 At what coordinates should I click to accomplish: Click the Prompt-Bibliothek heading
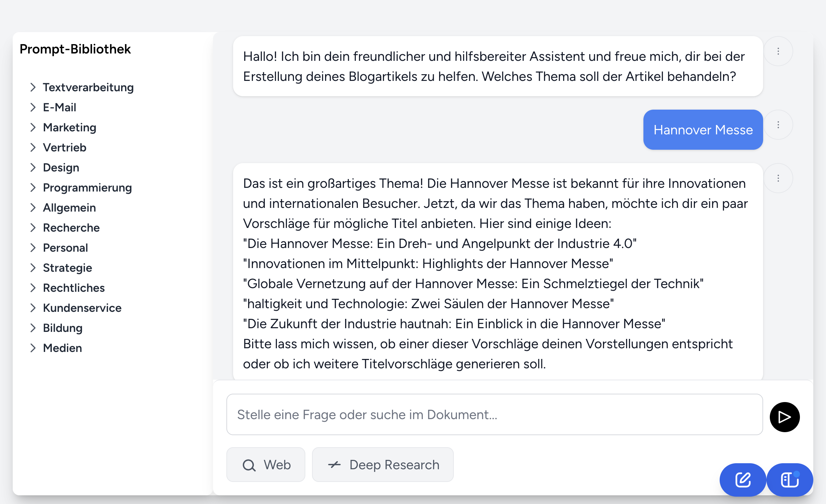pyautogui.click(x=75, y=49)
